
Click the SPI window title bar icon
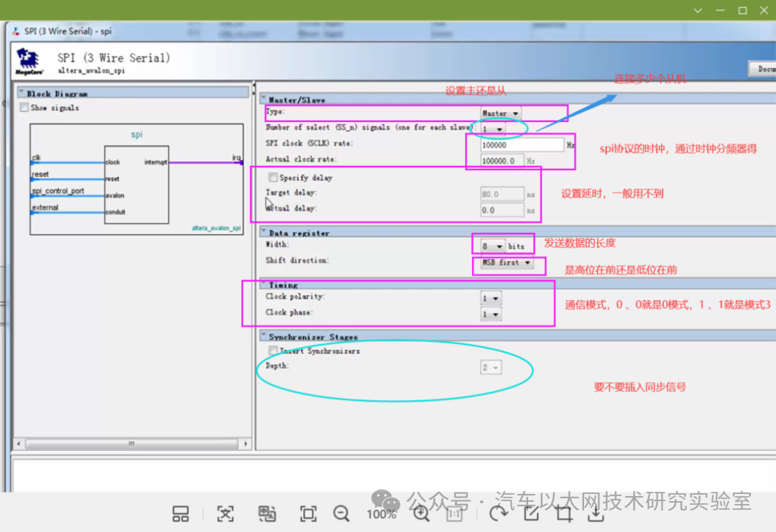click(17, 31)
